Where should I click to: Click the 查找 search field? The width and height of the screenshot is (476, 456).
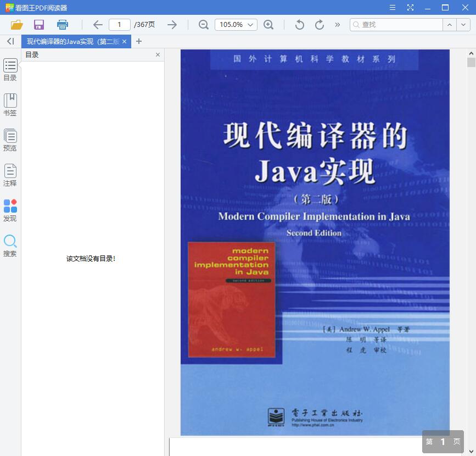(396, 25)
